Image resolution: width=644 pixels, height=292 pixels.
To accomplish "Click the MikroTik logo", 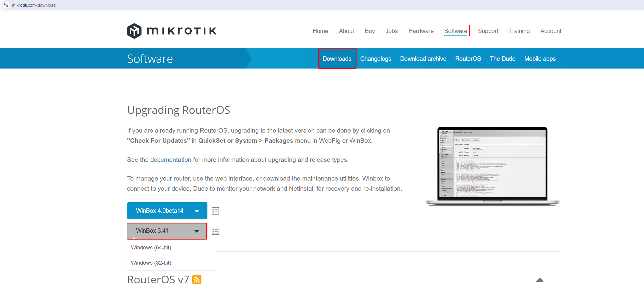I will [172, 31].
